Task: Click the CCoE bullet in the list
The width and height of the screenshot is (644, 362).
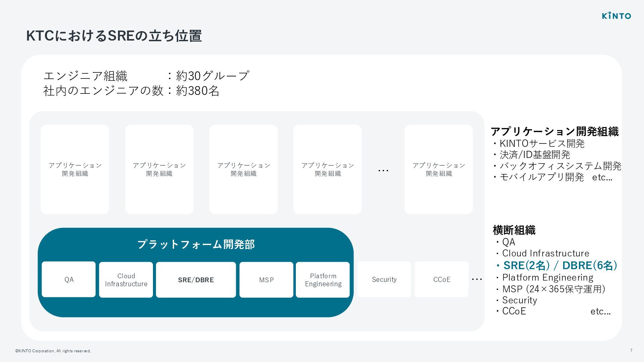Action: pos(511,311)
